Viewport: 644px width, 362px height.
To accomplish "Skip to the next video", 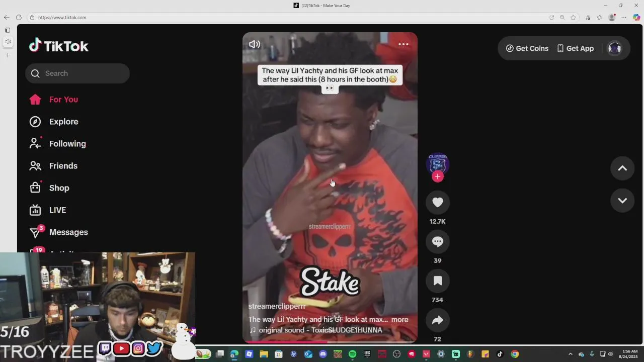I will point(622,201).
